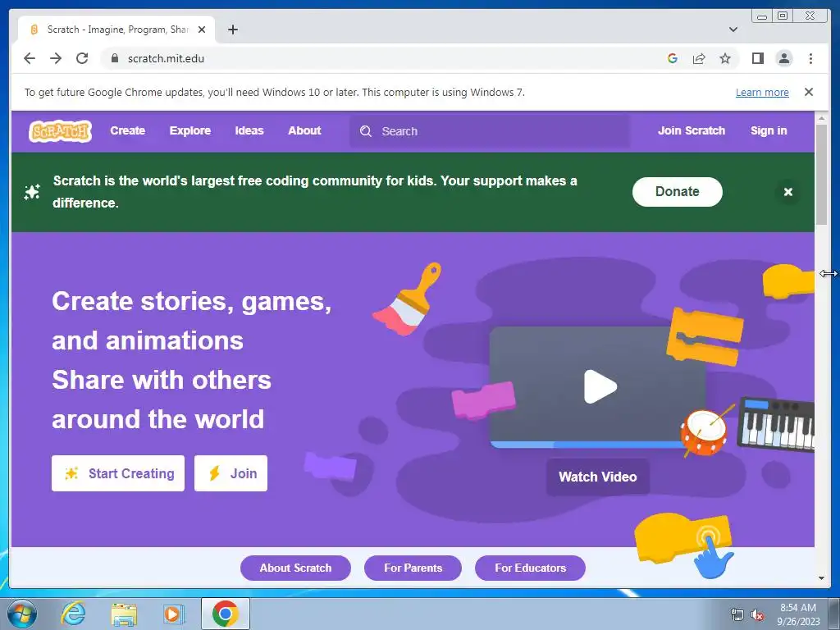The height and width of the screenshot is (630, 840).
Task: Open a new browser tab
Action: (232, 30)
